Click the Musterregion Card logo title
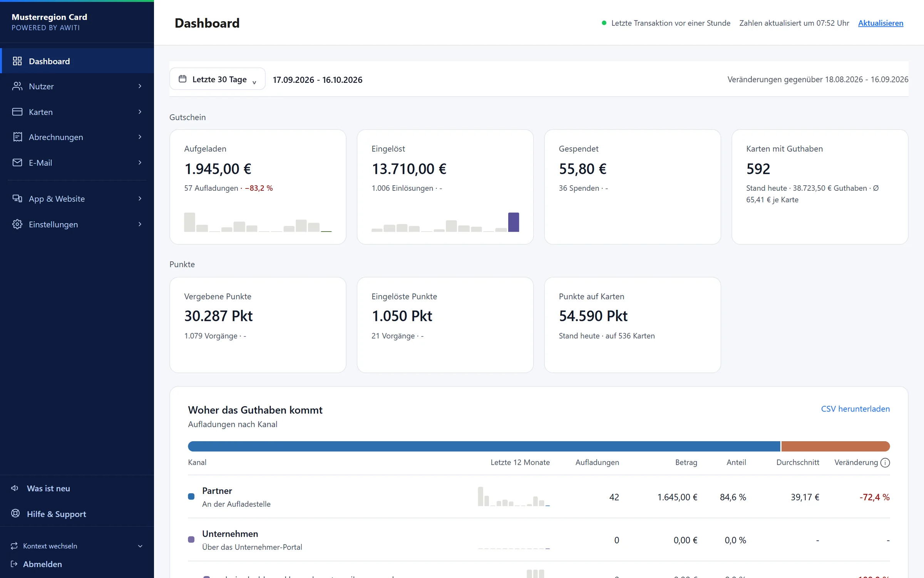 click(49, 17)
